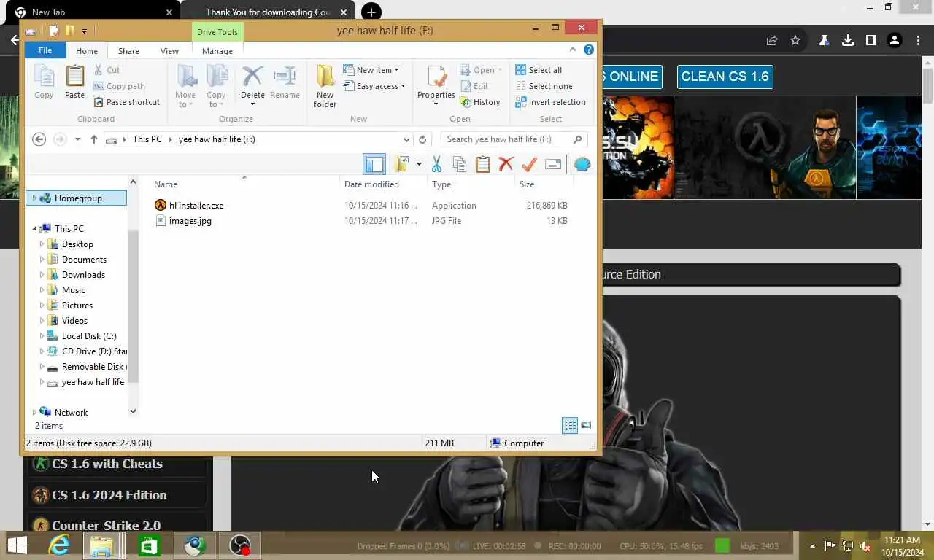Expand the Homegroup tree node
This screenshot has width=934, height=560.
34,198
